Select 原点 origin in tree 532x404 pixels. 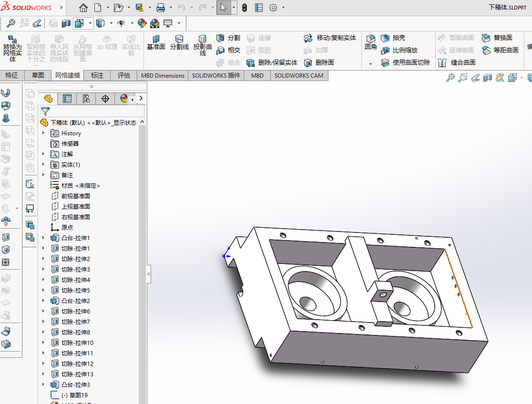[62, 227]
